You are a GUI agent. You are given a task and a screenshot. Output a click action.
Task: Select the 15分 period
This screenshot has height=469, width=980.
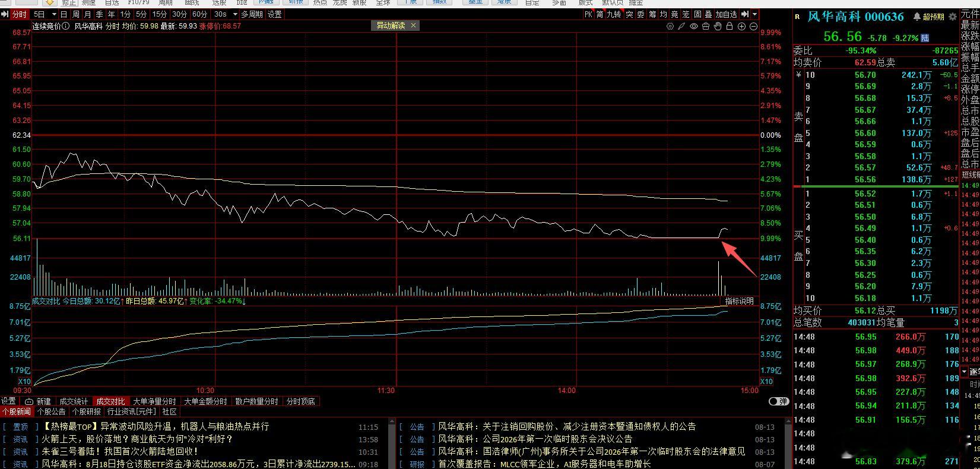click(x=159, y=14)
